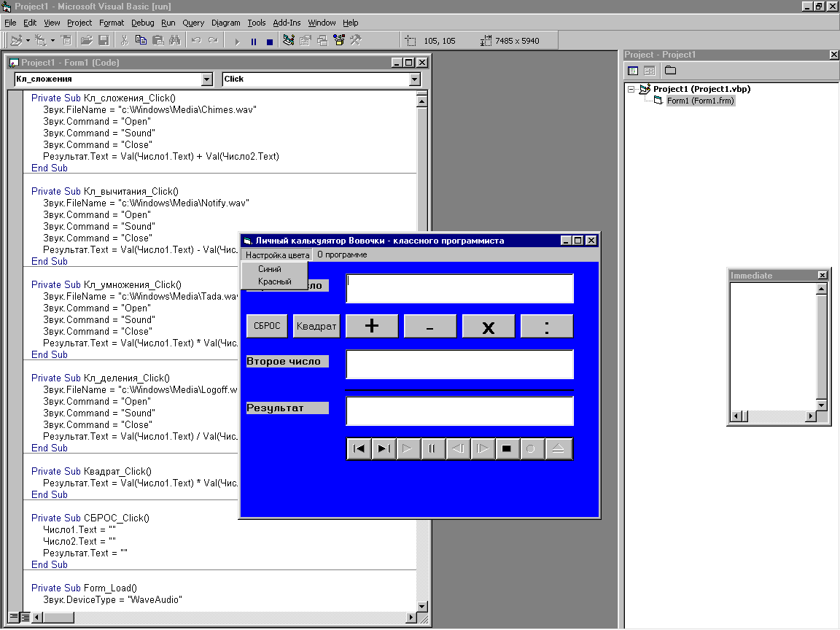Choose Красный from the color menu

(274, 281)
